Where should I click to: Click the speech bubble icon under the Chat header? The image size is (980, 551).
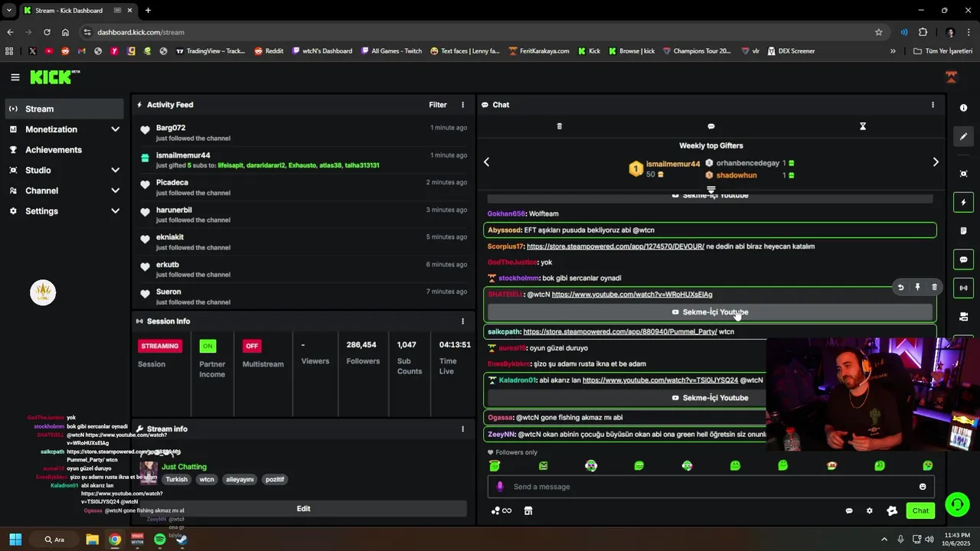coord(710,126)
